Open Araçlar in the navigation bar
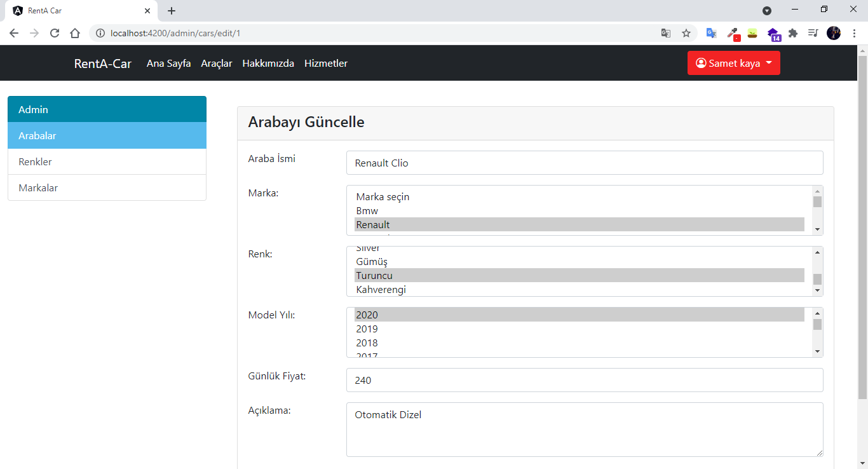This screenshot has width=868, height=469. 217,64
